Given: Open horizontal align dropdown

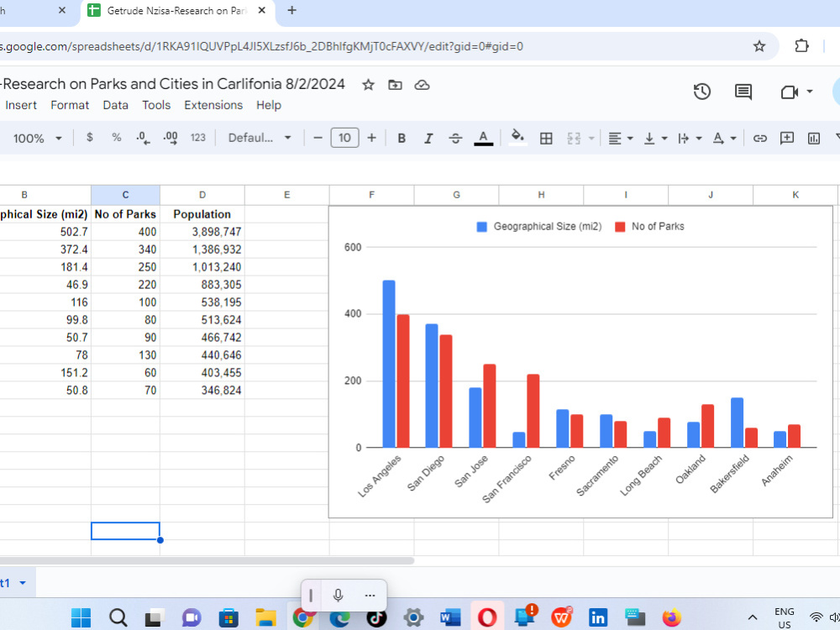Looking at the screenshot, I should [x=621, y=139].
